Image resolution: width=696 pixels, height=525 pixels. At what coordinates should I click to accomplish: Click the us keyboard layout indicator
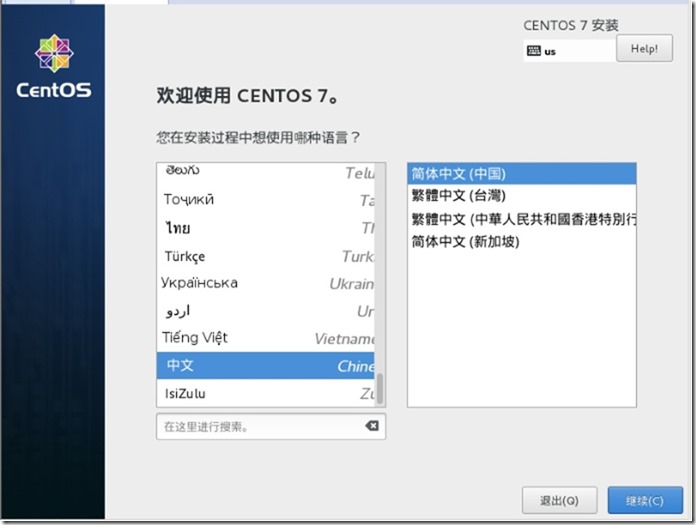570,51
